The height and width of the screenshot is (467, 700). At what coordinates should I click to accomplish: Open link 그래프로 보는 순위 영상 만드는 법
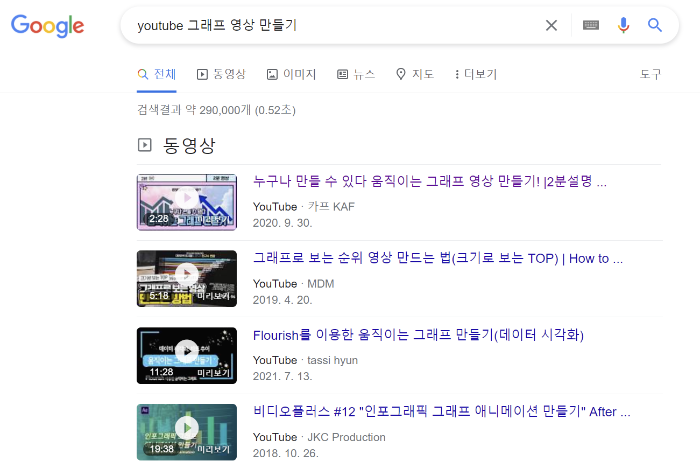tap(438, 258)
